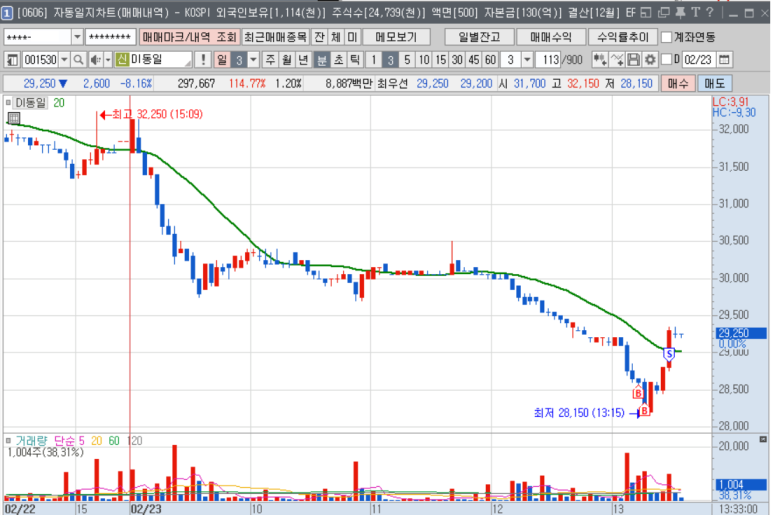
Task: Click the window number 1 icon in title bar
Action: [x=7, y=13]
